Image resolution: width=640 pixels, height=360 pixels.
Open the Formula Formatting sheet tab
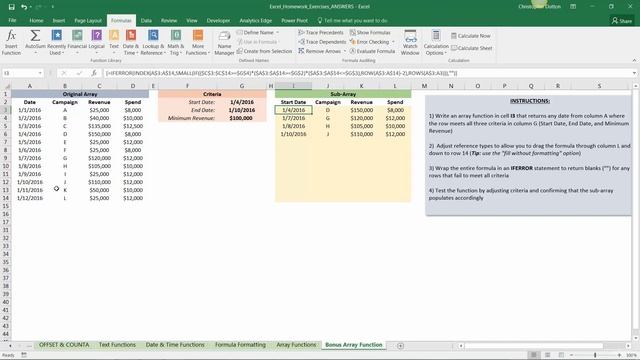(x=240, y=345)
